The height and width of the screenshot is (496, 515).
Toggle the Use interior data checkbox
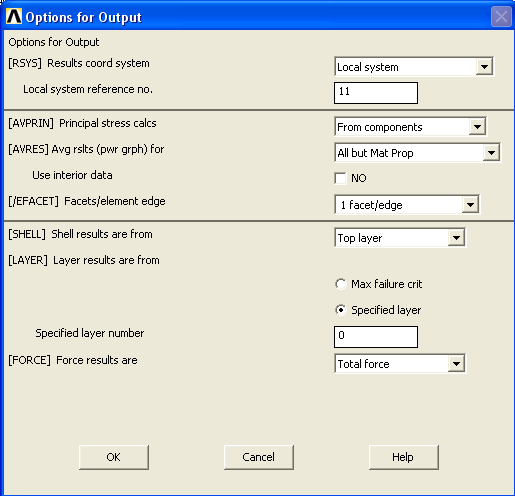point(340,178)
